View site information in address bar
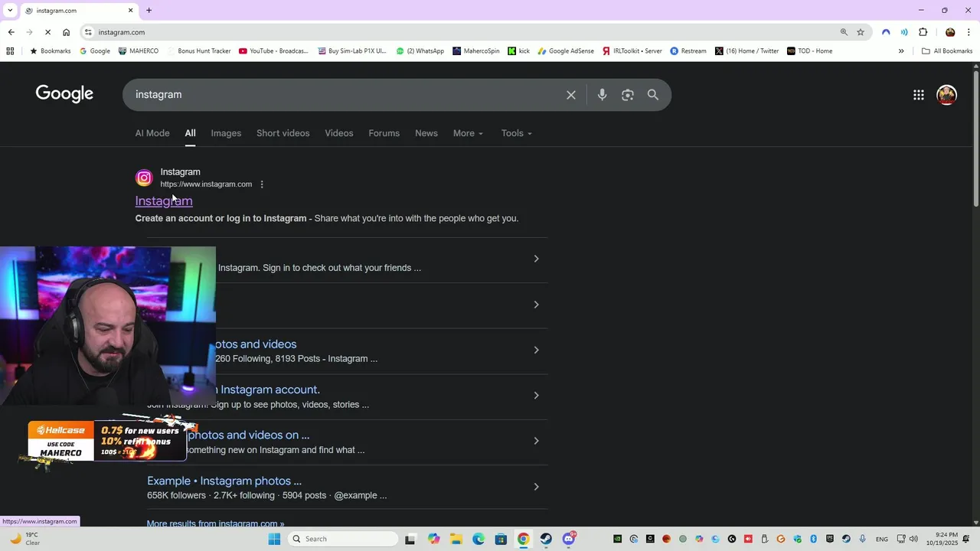The width and height of the screenshot is (980, 551). (89, 32)
